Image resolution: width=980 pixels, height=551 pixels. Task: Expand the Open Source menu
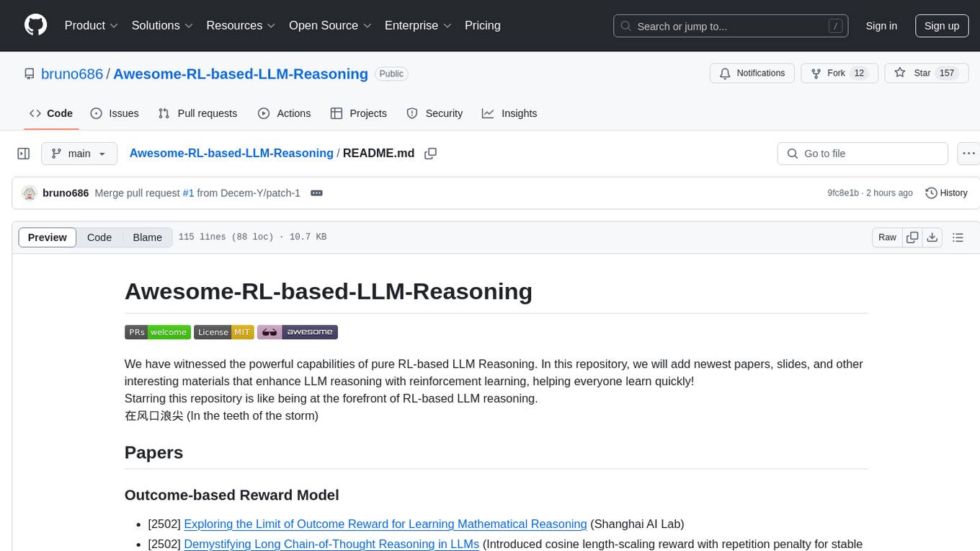pos(330,25)
